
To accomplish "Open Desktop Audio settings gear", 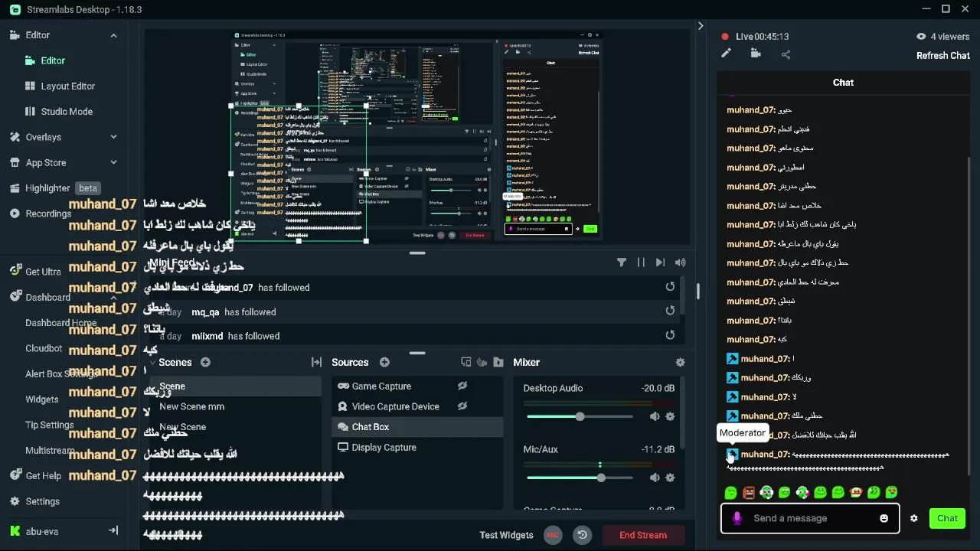I will click(670, 416).
